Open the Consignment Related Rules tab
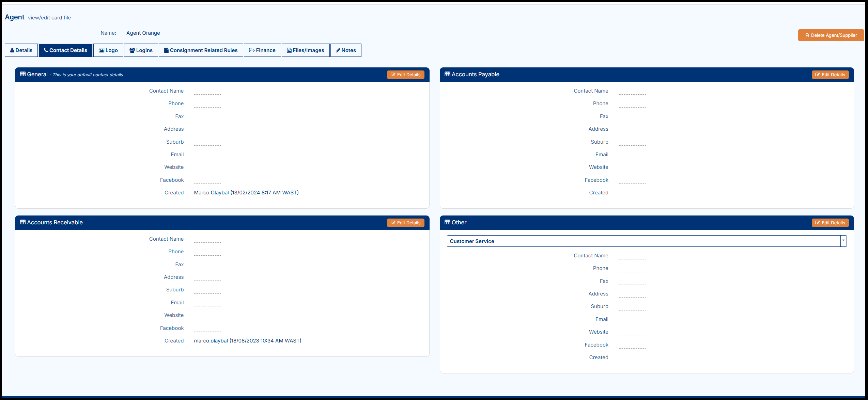The height and width of the screenshot is (400, 868). pyautogui.click(x=201, y=50)
